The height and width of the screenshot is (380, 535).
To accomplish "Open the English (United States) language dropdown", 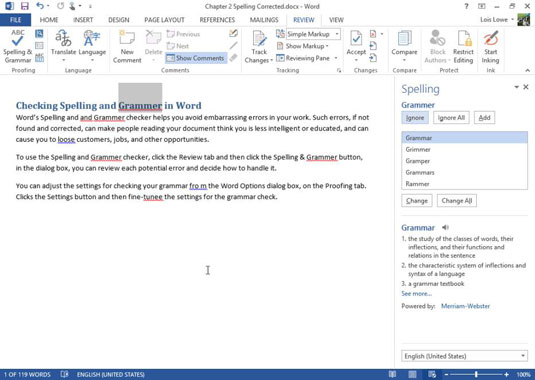I will click(x=464, y=356).
